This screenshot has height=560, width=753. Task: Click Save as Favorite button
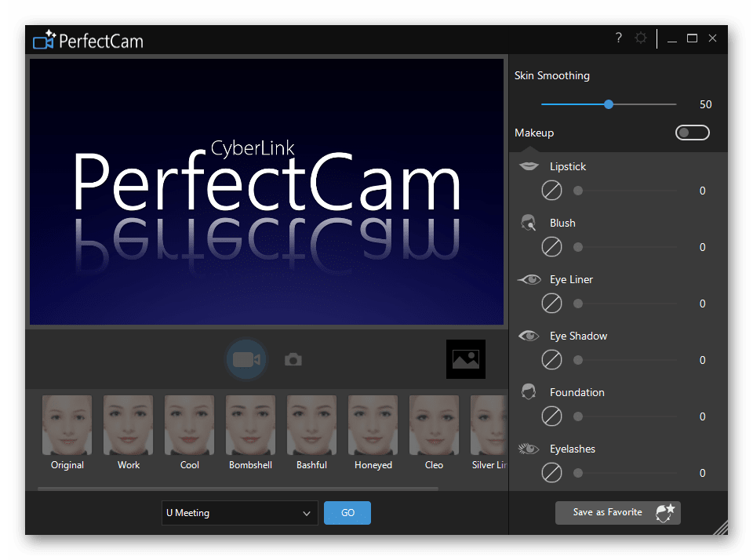pyautogui.click(x=617, y=513)
